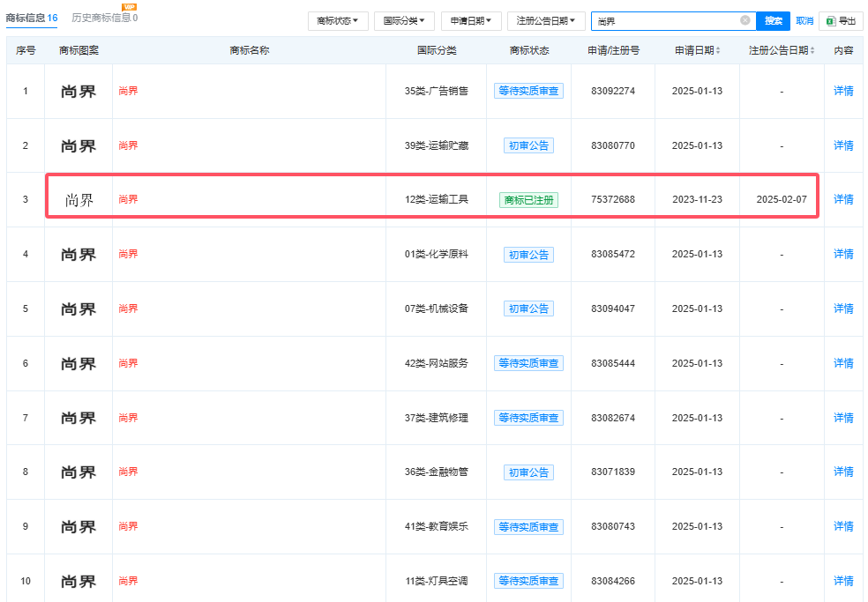Click 初审公告 status tag for 83080770
The width and height of the screenshot is (868, 602).
(x=528, y=145)
